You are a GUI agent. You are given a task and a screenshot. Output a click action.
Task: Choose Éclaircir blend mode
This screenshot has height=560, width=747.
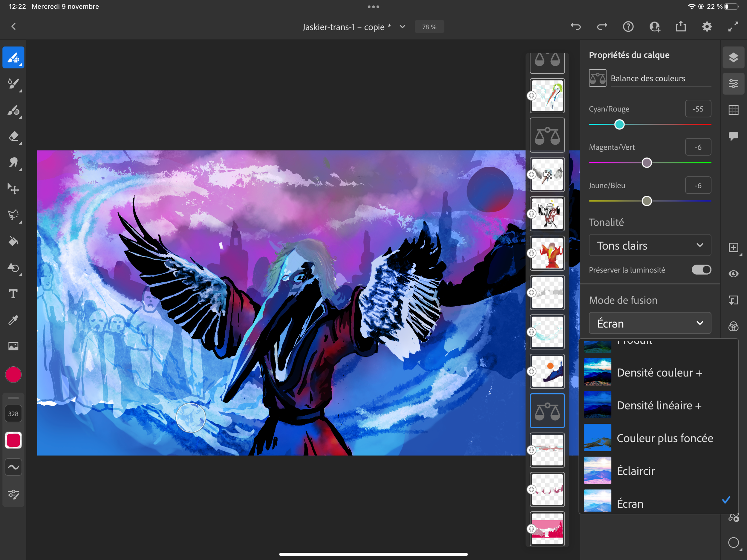coord(636,471)
